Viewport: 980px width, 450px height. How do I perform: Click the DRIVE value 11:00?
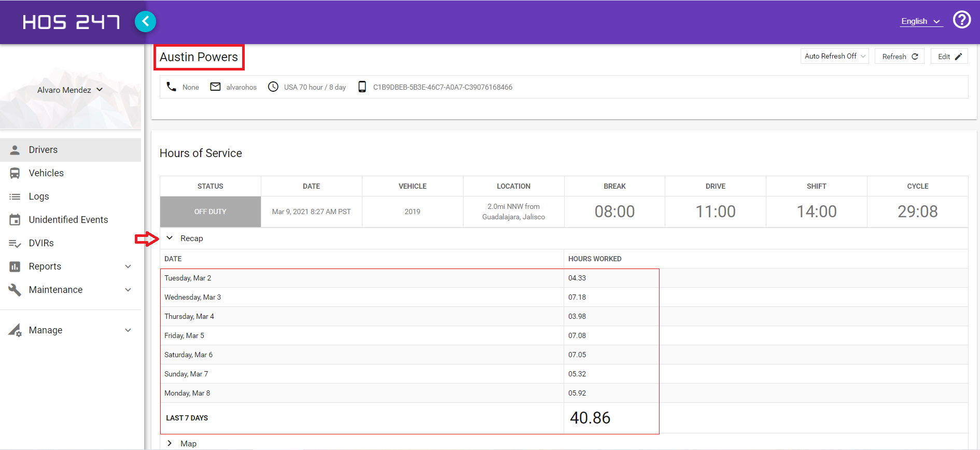(x=716, y=212)
